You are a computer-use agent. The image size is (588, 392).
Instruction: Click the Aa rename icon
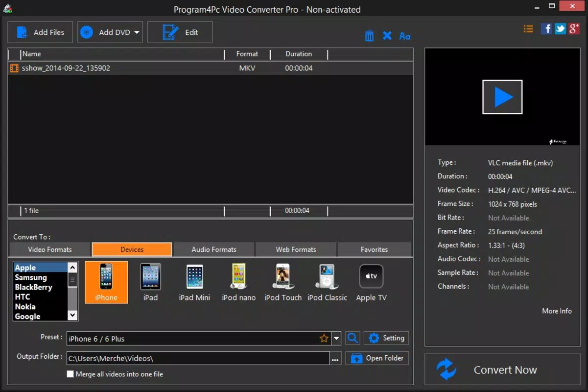[405, 36]
